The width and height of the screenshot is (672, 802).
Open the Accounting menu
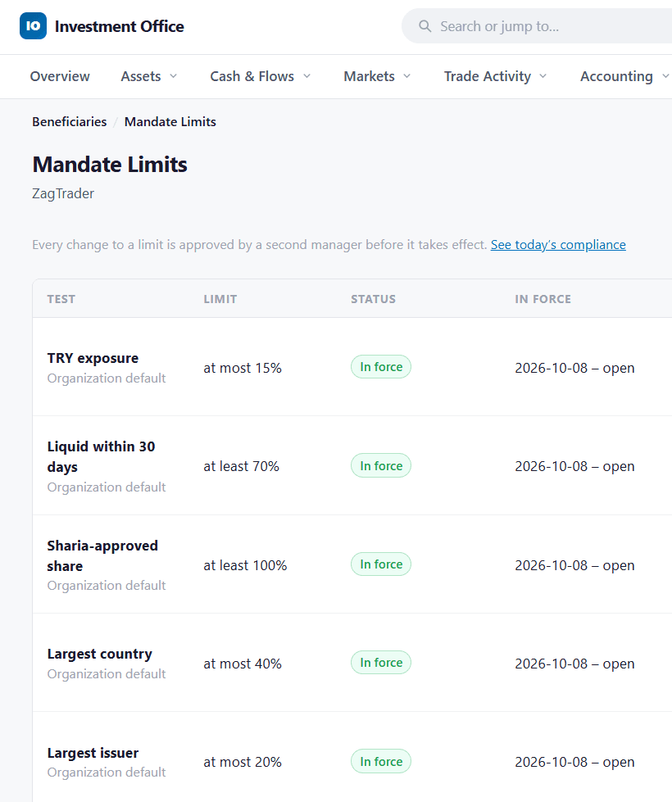[x=625, y=76]
